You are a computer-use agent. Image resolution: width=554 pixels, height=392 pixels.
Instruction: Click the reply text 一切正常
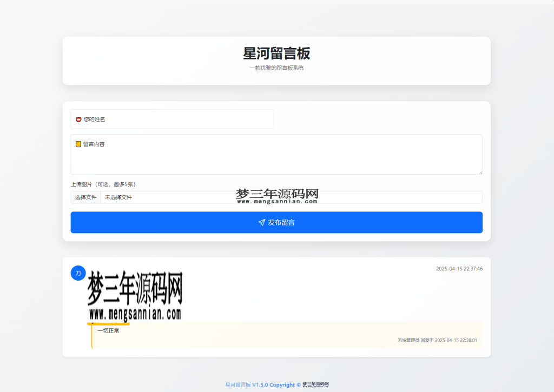109,330
